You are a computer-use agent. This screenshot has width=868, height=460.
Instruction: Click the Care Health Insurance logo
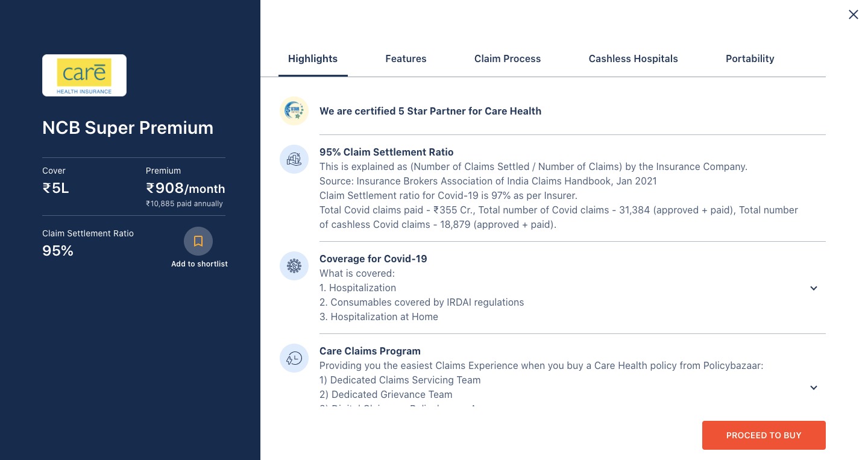pyautogui.click(x=84, y=75)
